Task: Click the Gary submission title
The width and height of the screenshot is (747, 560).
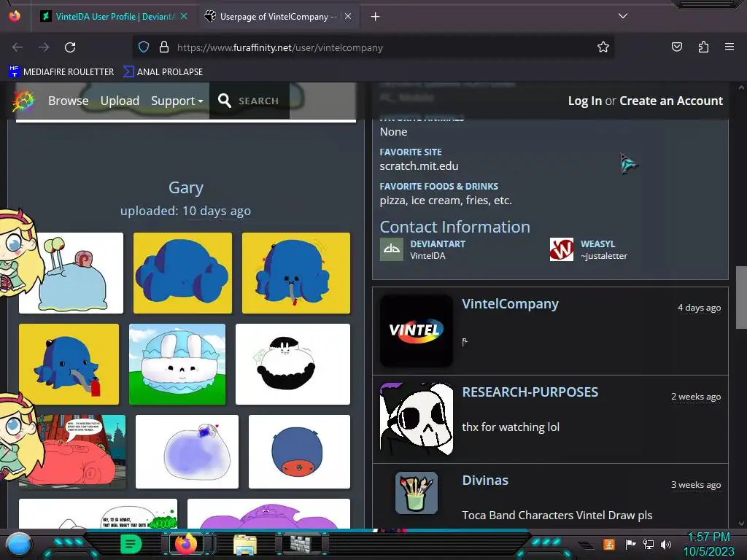Action: [x=186, y=187]
